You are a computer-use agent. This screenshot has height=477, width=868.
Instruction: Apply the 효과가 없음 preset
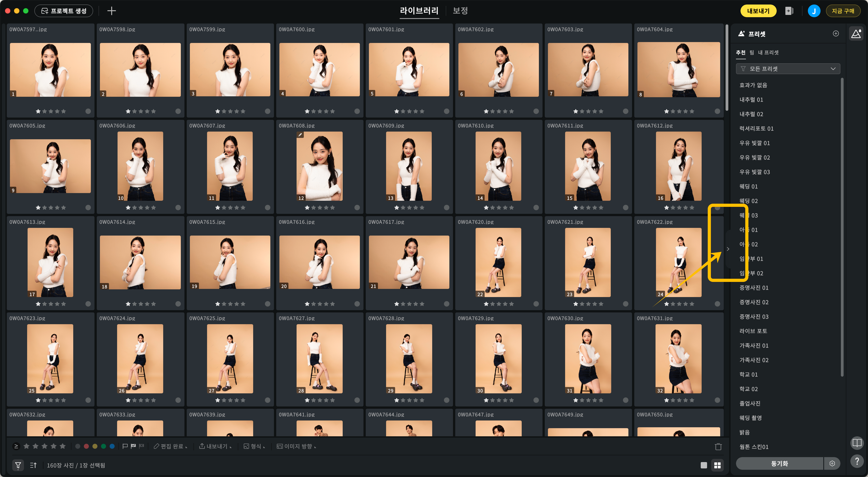tap(753, 85)
